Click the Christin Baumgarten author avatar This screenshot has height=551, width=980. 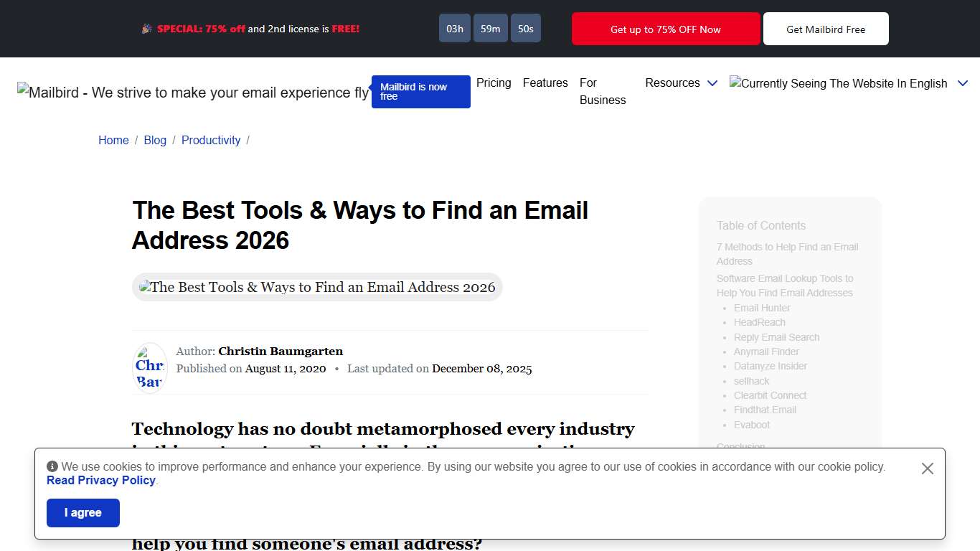pyautogui.click(x=149, y=367)
